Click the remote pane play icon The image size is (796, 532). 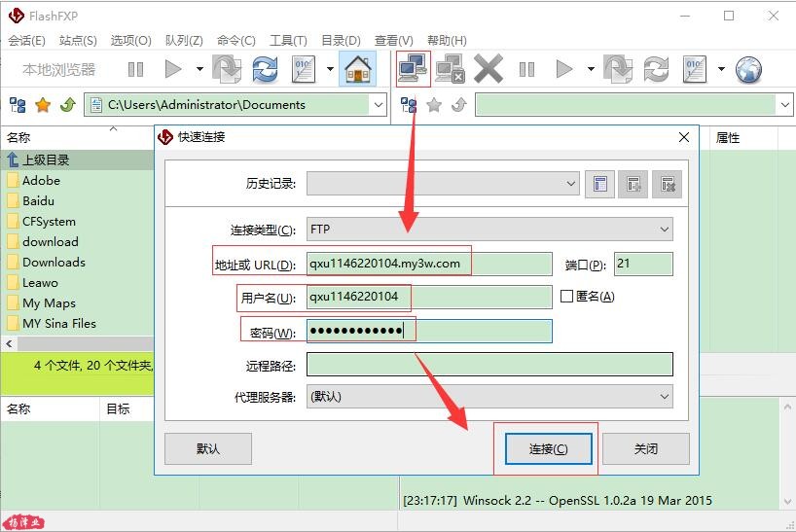(564, 69)
